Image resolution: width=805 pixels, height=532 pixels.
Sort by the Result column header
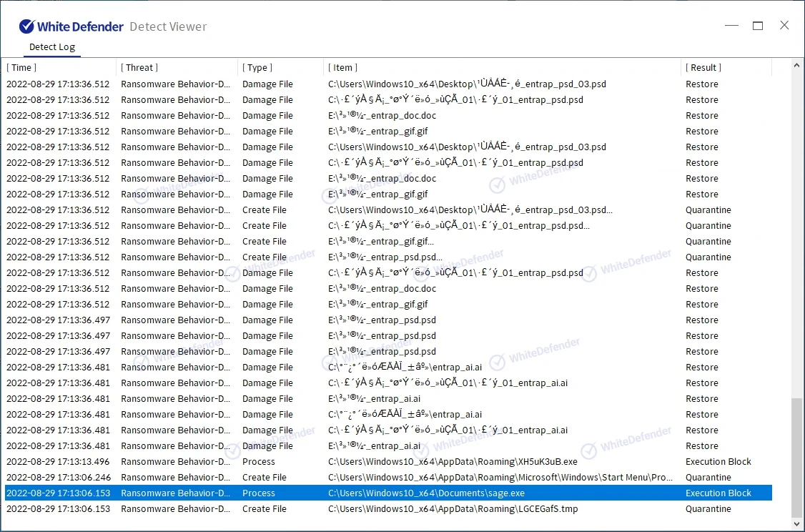click(x=703, y=67)
